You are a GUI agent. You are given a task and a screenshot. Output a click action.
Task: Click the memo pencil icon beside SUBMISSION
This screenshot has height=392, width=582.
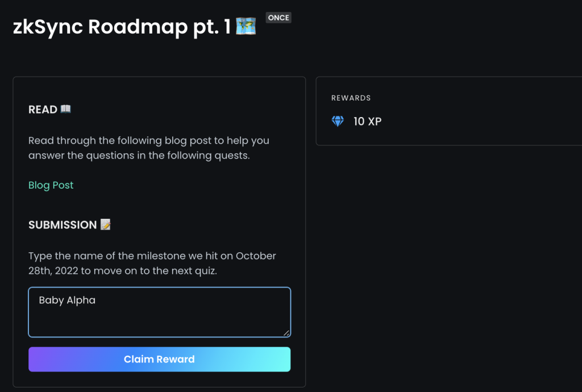tap(105, 224)
